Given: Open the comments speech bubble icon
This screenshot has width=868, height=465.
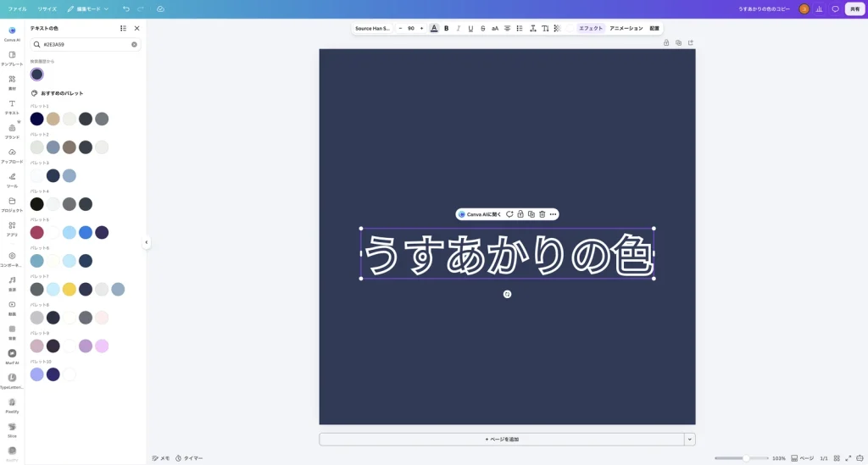Looking at the screenshot, I should pyautogui.click(x=835, y=8).
